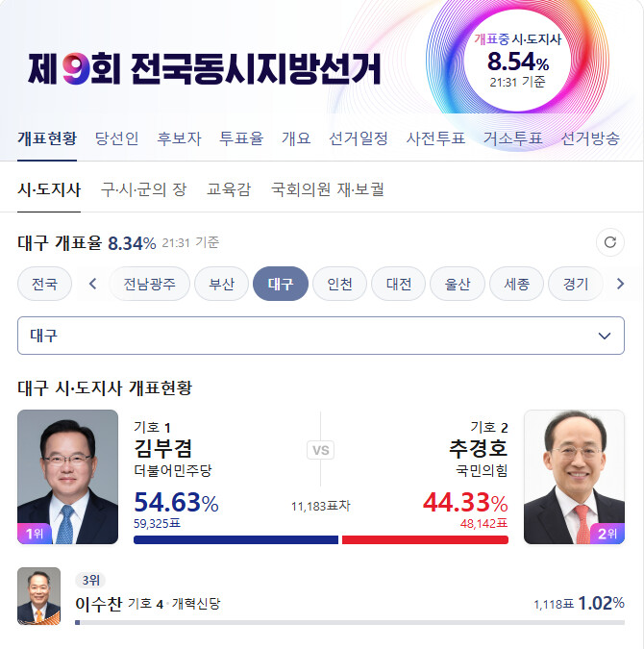The height and width of the screenshot is (649, 644).
Task: Click the dropdown arrow in 대구 selector
Action: click(x=605, y=336)
